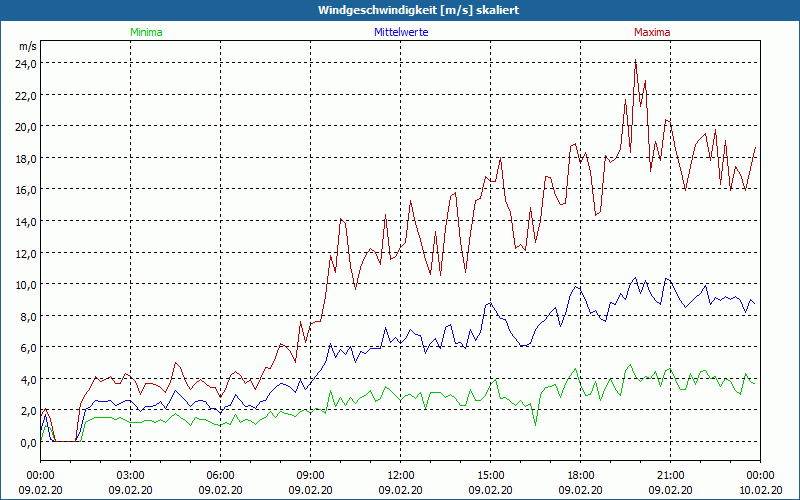
Task: Click the 12:00 time axis label
Action: 401,475
